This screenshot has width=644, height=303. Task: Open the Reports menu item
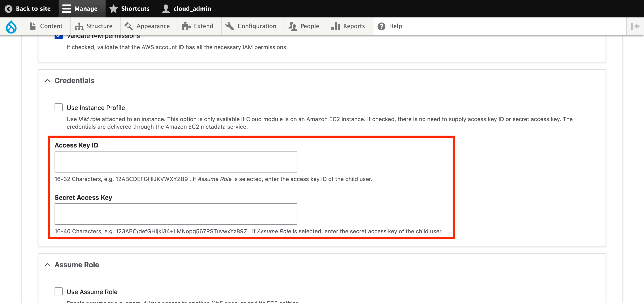click(354, 26)
